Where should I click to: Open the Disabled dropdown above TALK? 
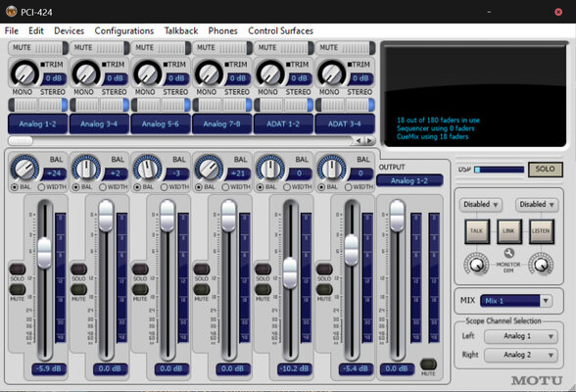point(480,204)
